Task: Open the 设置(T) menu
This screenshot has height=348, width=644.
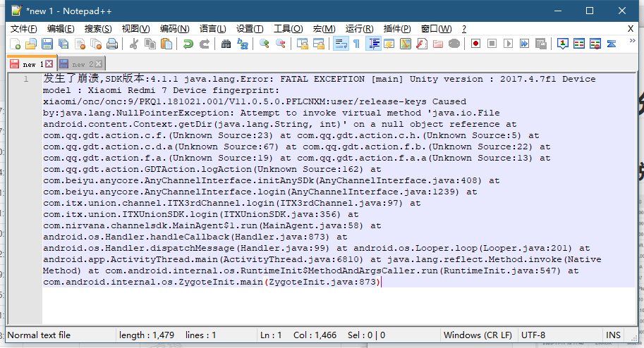Action: [250, 29]
